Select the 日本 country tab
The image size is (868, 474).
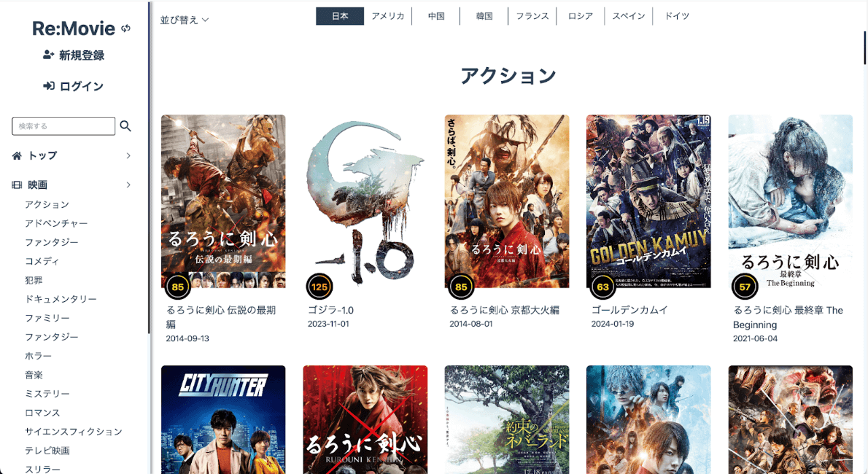[340, 16]
